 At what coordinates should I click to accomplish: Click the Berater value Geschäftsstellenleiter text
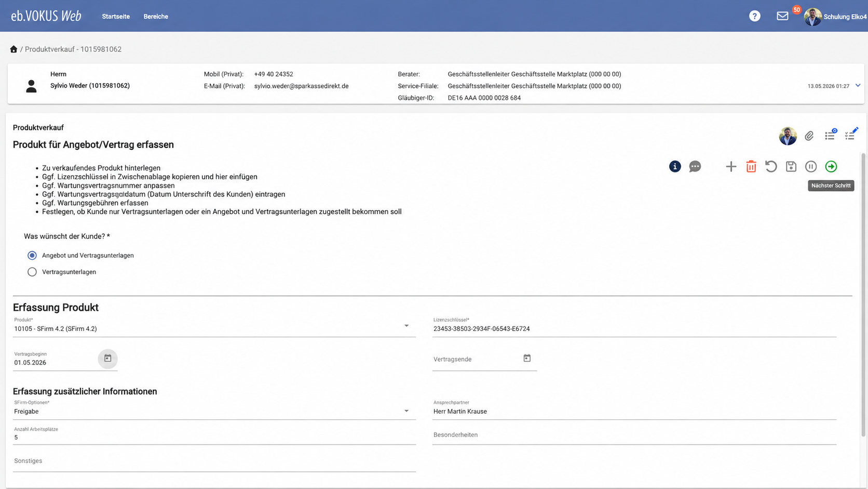point(534,74)
